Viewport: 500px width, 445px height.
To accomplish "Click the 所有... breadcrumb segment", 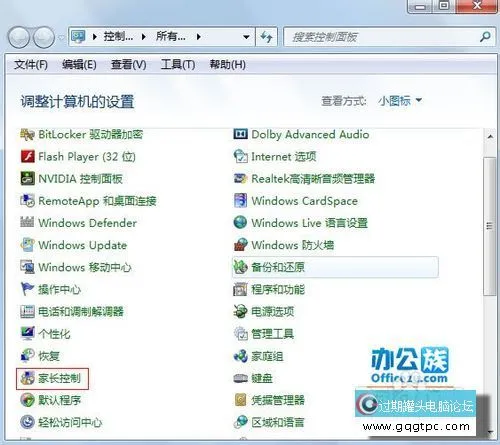I will (x=171, y=36).
